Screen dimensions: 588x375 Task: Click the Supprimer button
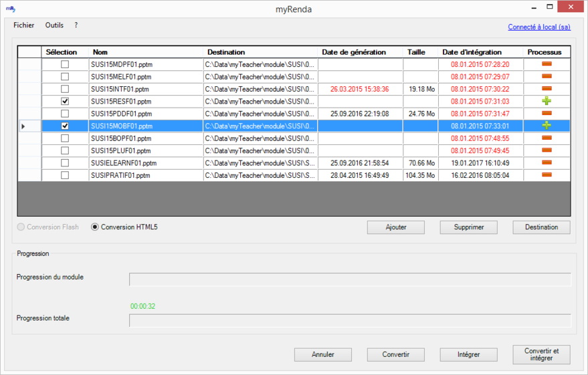pyautogui.click(x=468, y=227)
